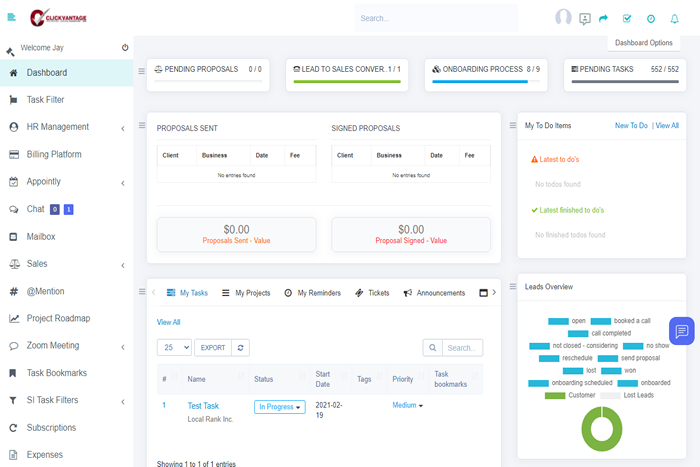This screenshot has width=700, height=467.
Task: Sort the table by Name column
Action: coord(215,379)
